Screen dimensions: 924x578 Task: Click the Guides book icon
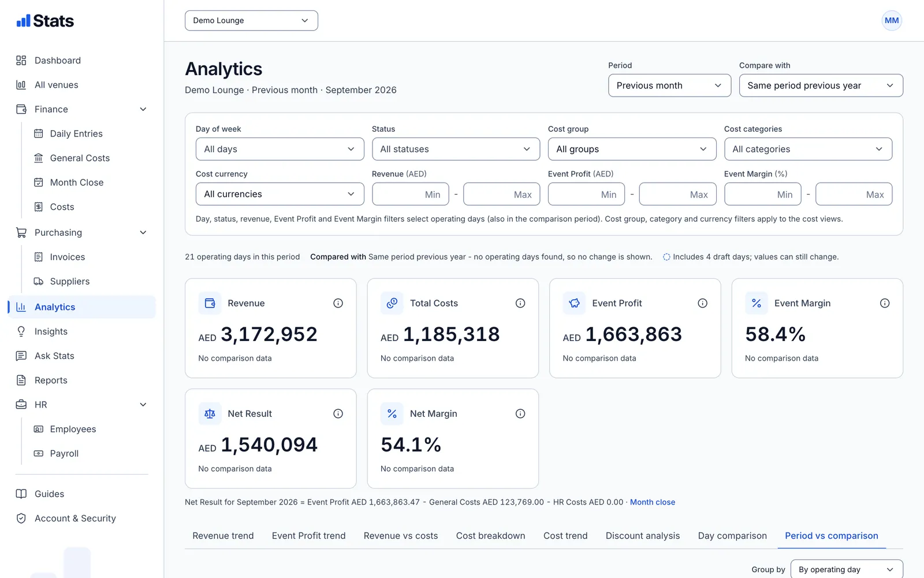pyautogui.click(x=21, y=494)
